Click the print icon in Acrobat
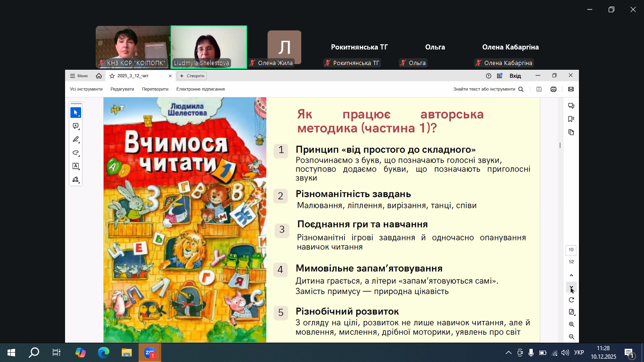 coord(553,89)
